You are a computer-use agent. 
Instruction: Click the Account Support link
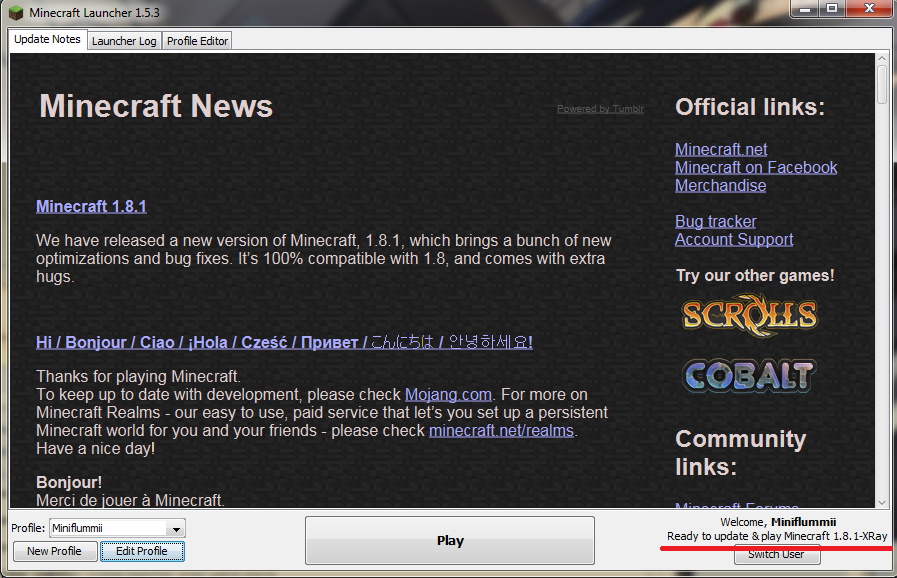point(734,239)
